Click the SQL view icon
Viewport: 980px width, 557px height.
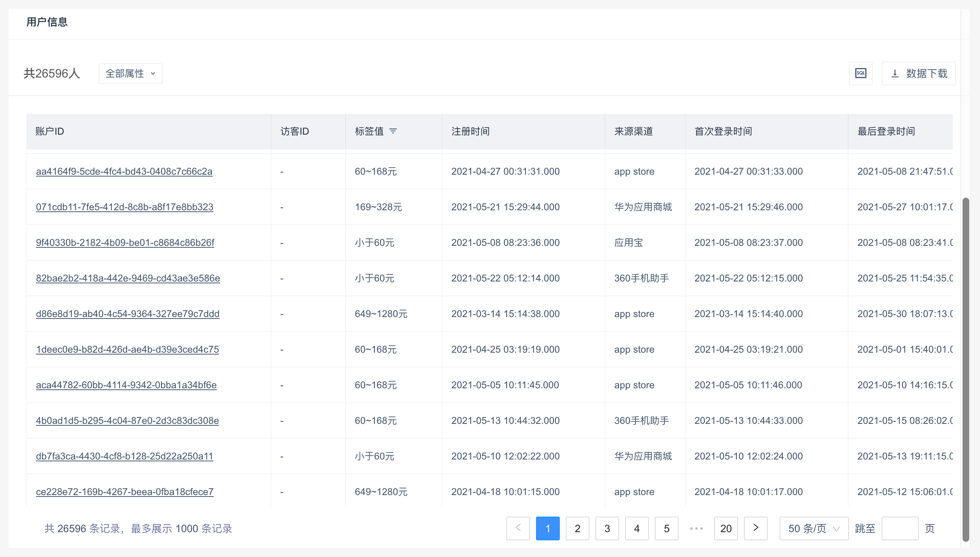click(x=860, y=73)
